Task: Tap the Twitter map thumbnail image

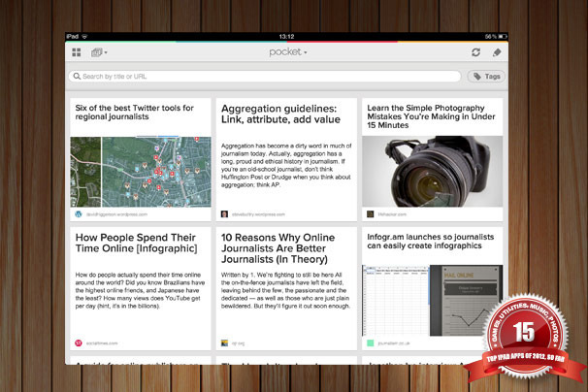Action: 141,172
